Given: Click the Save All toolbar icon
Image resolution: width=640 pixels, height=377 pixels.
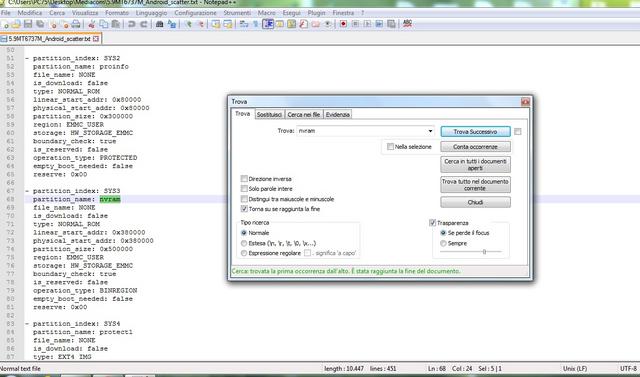Looking at the screenshot, I should click(40, 24).
